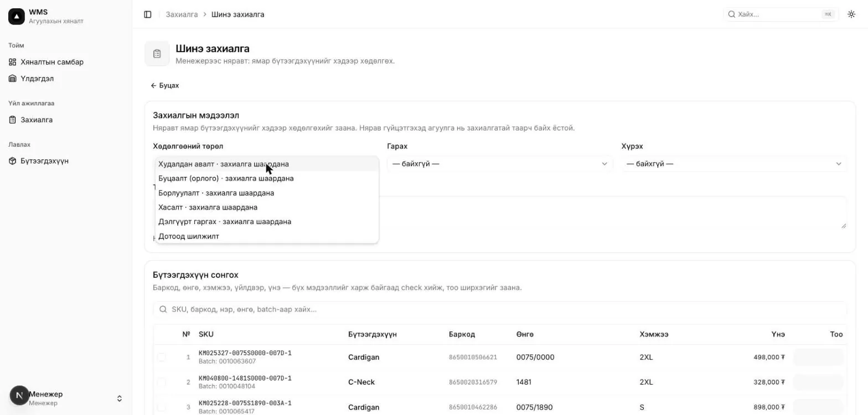Choose Борлуулалт · захиалга шаардана
This screenshot has height=415, width=868.
click(267, 193)
